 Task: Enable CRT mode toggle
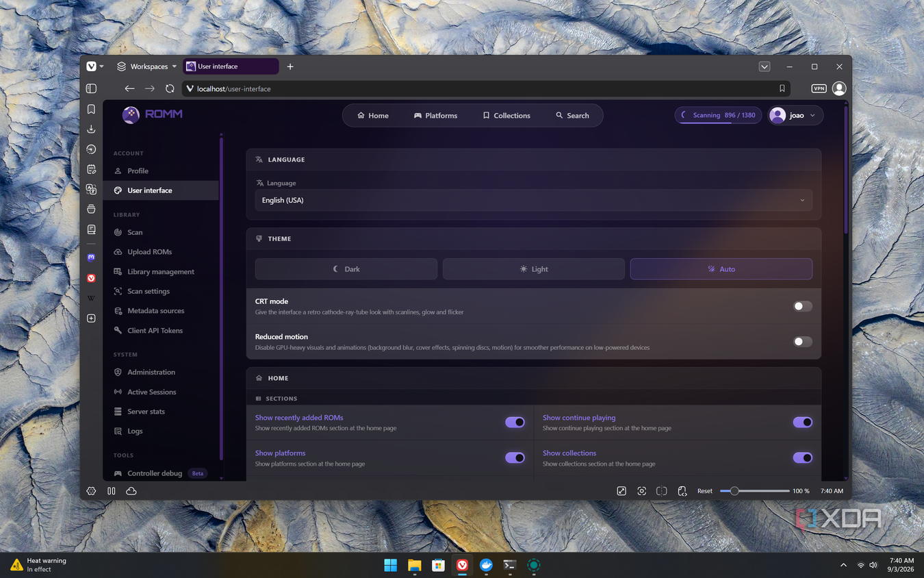click(802, 306)
